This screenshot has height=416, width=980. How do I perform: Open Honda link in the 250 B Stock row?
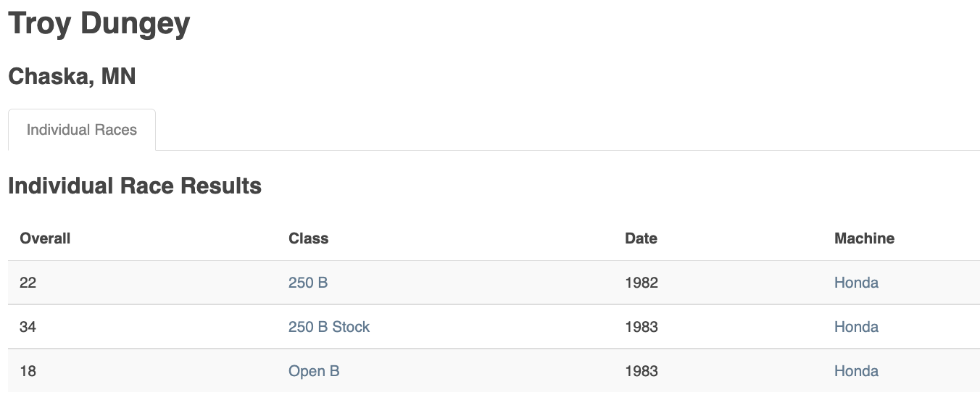tap(856, 327)
